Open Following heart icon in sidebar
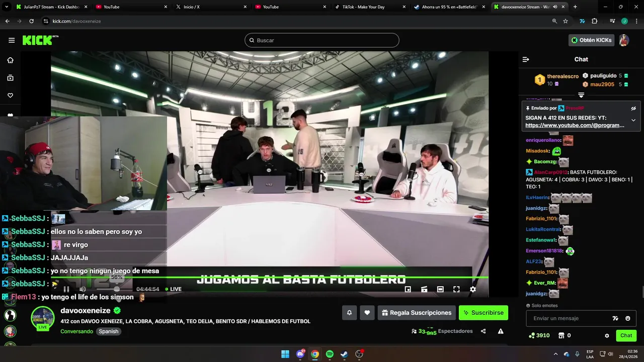This screenshot has width=644, height=362. click(10, 96)
